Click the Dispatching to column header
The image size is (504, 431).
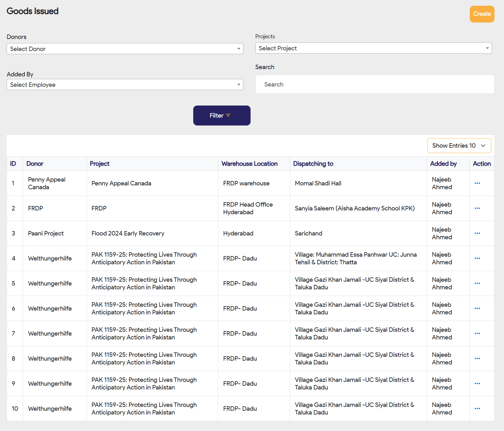point(313,164)
